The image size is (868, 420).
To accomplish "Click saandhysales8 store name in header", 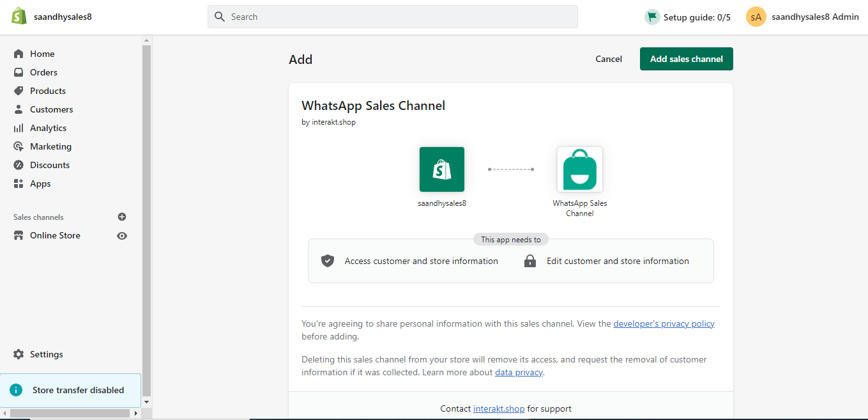I will 63,17.
